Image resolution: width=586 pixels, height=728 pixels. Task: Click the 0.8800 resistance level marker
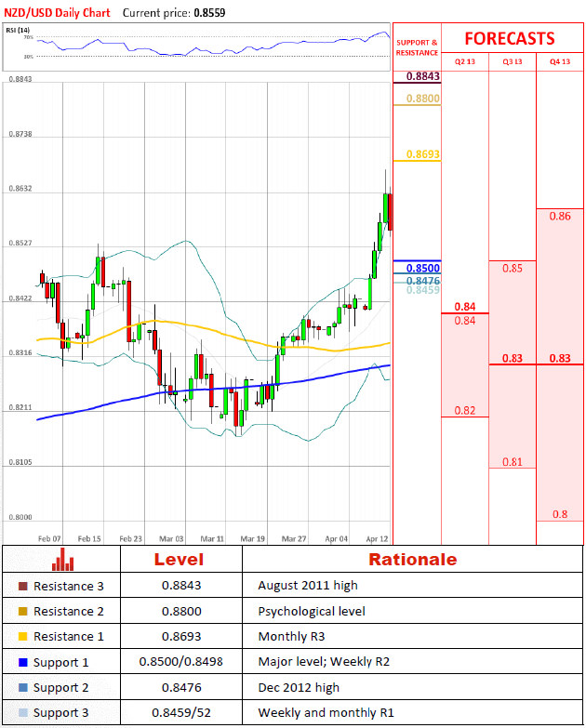422,99
